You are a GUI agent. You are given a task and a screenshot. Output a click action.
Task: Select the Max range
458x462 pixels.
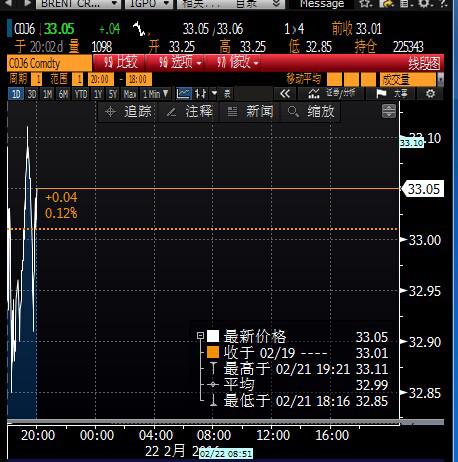click(x=130, y=94)
